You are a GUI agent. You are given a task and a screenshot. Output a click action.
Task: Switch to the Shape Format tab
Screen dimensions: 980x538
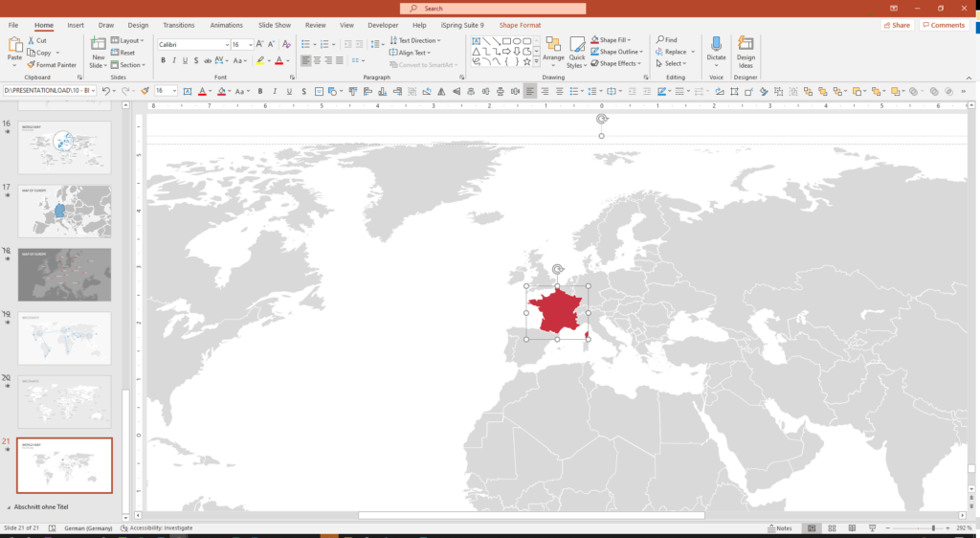tap(519, 25)
